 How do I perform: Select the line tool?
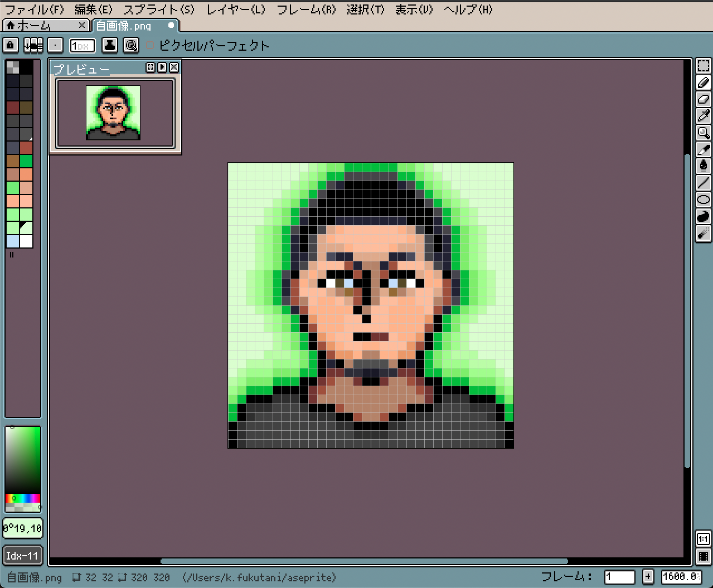tap(704, 182)
